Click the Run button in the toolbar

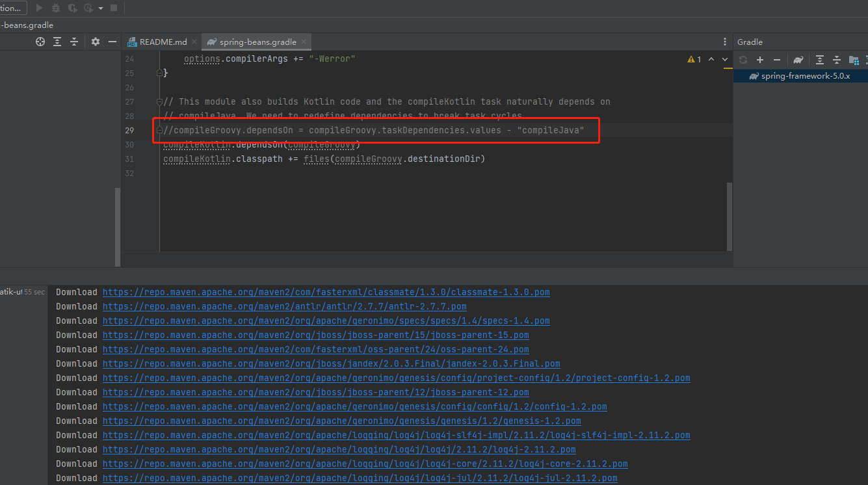[x=39, y=8]
